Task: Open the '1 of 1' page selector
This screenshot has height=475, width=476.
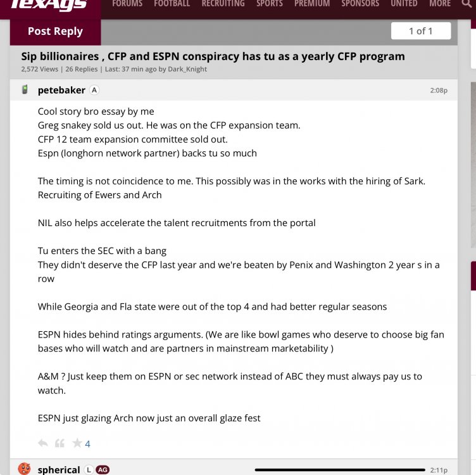Action: coord(421,31)
